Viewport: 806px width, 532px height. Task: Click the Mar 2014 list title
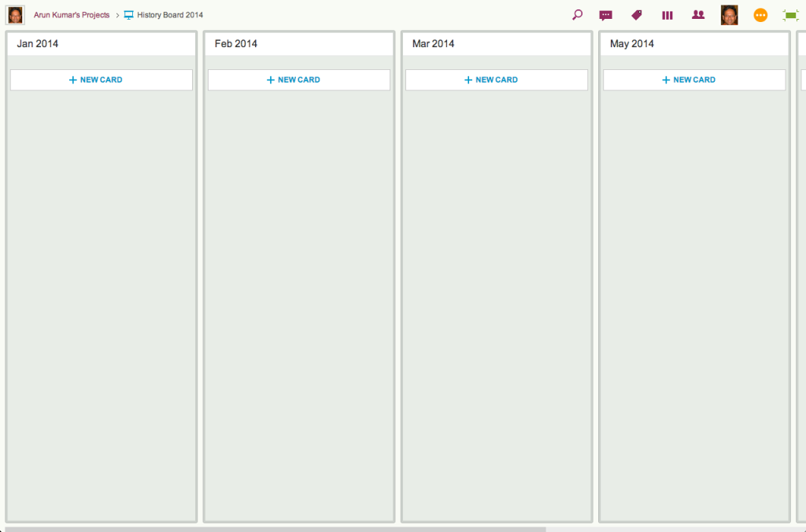[434, 44]
